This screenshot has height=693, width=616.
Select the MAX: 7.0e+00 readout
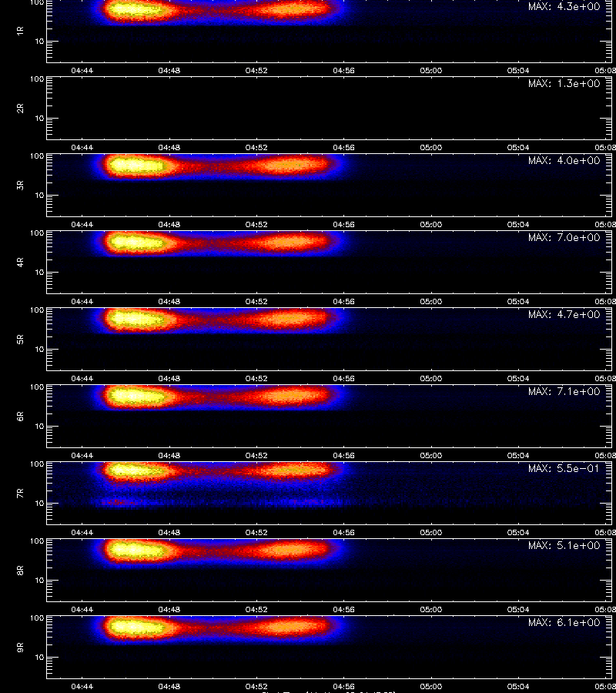[x=564, y=237]
